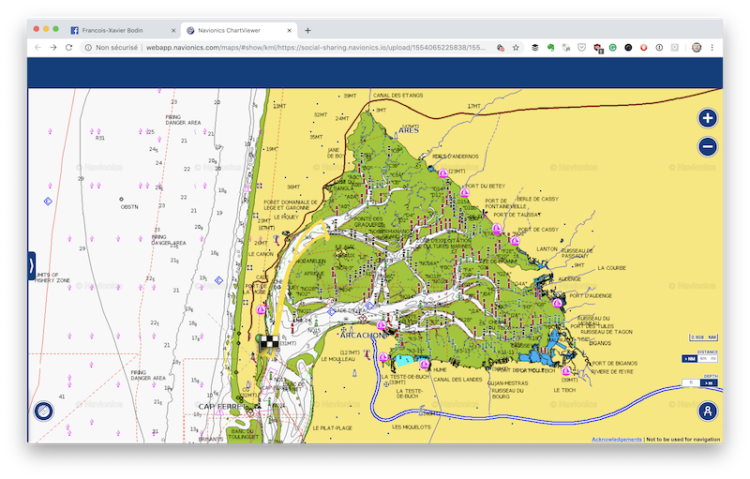Open the Evernote elephant extension

pos(551,47)
